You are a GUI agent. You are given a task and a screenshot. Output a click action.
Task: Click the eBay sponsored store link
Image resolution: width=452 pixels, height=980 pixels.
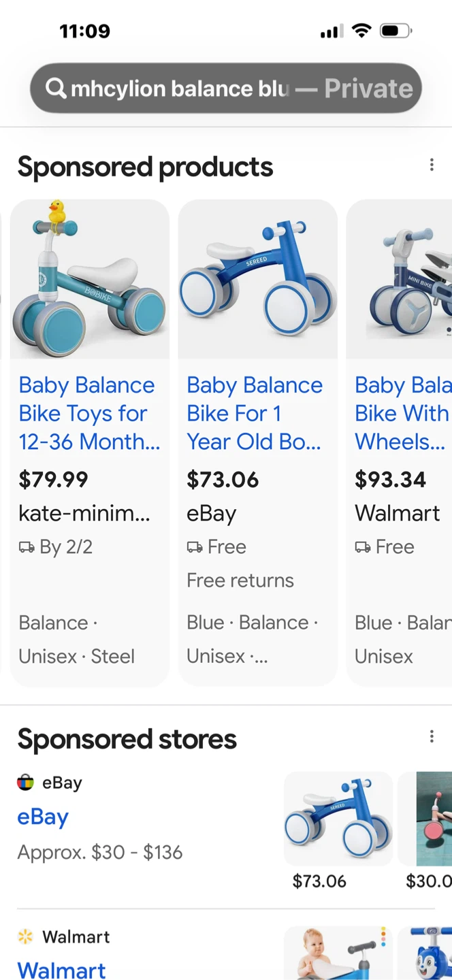(43, 817)
